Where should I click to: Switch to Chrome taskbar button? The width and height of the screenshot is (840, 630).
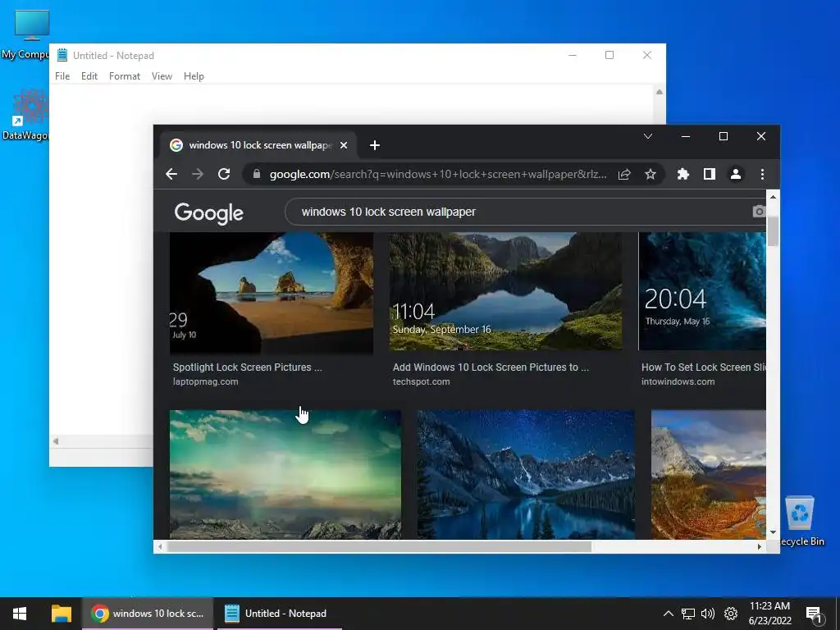148,614
